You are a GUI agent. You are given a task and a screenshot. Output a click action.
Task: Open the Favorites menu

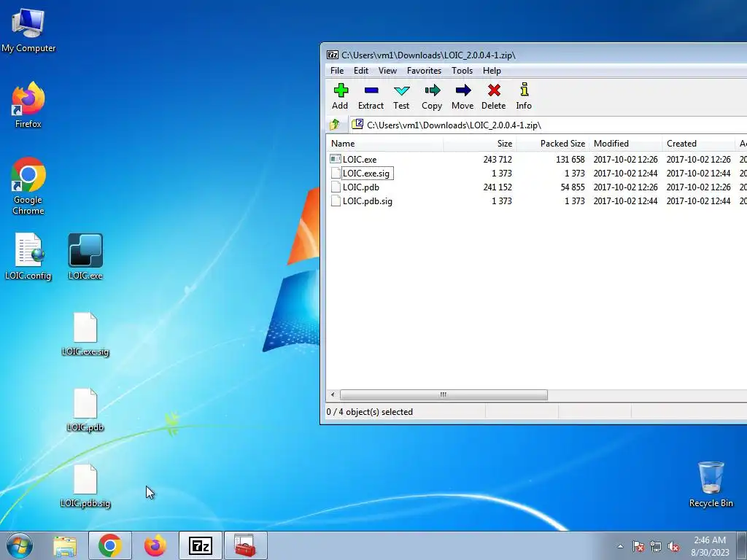coord(424,71)
